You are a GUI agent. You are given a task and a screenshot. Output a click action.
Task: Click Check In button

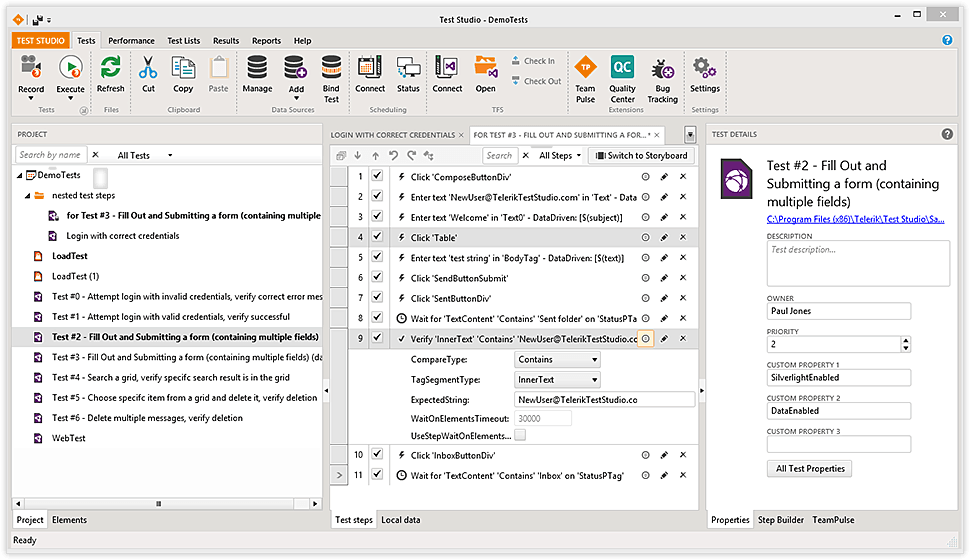pos(533,61)
